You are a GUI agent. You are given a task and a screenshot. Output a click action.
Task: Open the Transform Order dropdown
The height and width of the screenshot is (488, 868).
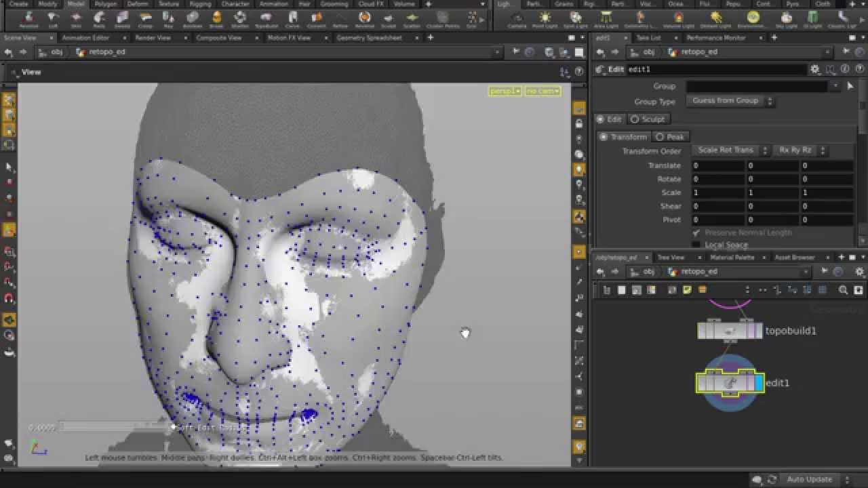coord(731,150)
